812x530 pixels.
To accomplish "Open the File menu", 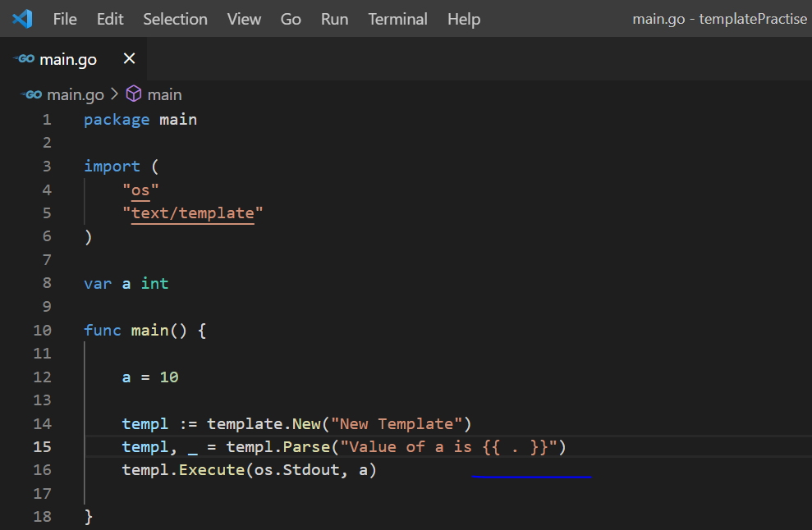I will coord(65,19).
